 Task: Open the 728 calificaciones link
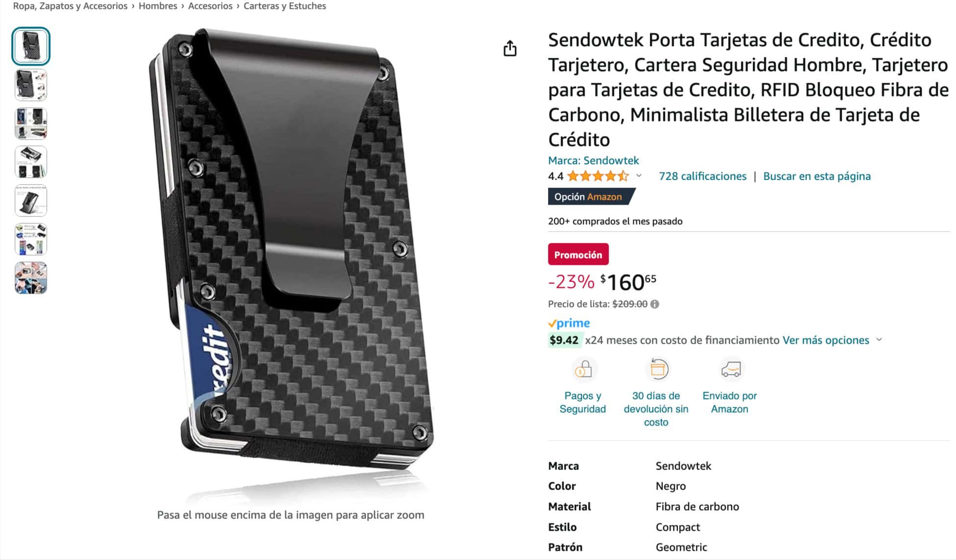(702, 176)
